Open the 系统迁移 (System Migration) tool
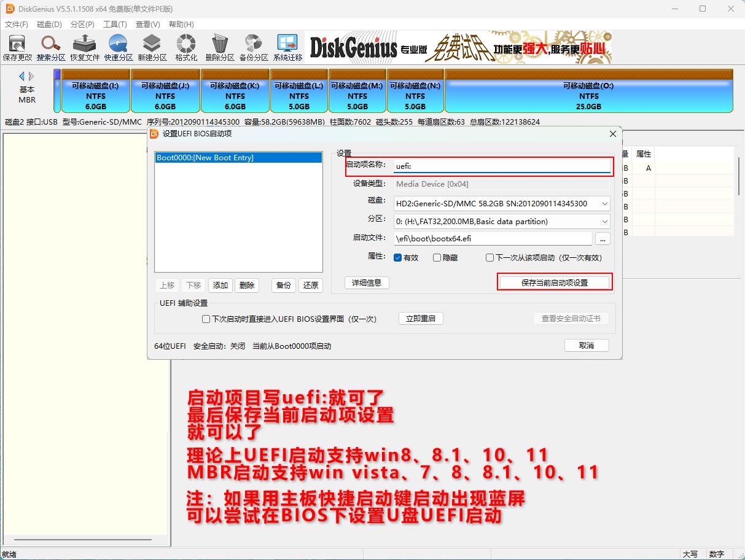Image resolution: width=745 pixels, height=560 pixels. click(x=287, y=47)
